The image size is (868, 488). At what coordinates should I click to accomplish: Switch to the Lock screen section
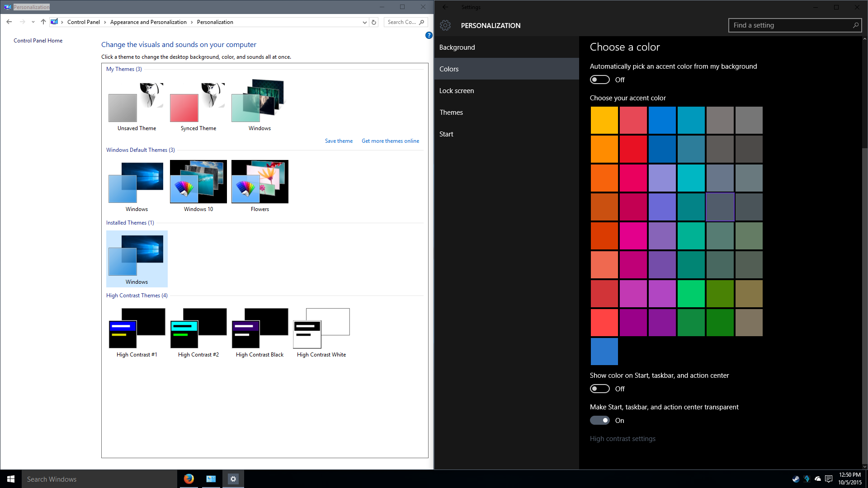pos(457,90)
